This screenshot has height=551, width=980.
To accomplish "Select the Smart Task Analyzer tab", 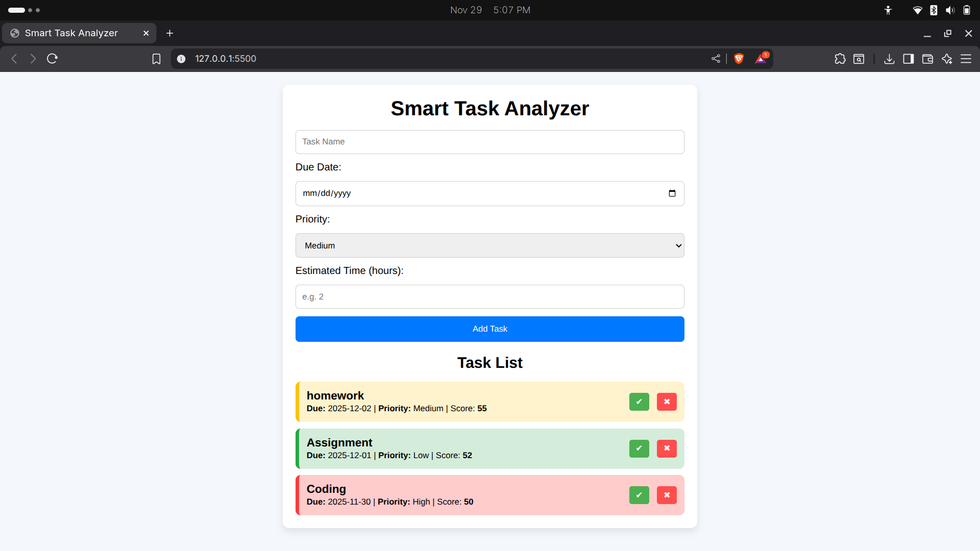I will click(x=79, y=33).
